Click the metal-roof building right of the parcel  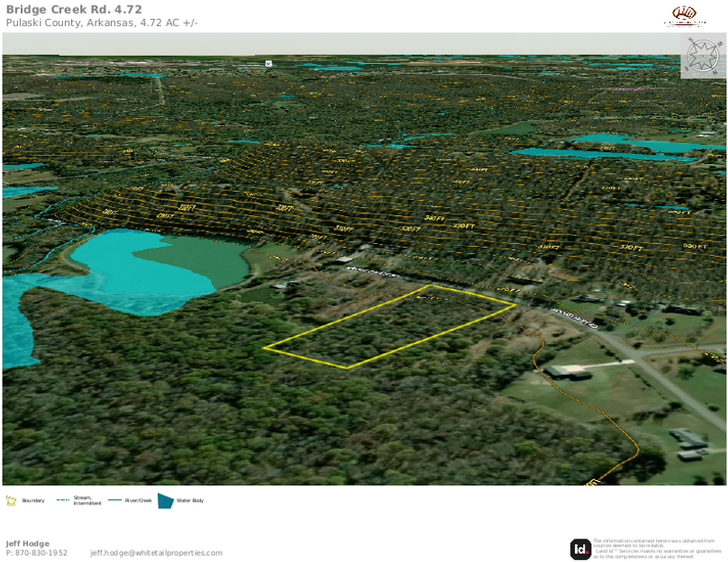pyautogui.click(x=568, y=371)
